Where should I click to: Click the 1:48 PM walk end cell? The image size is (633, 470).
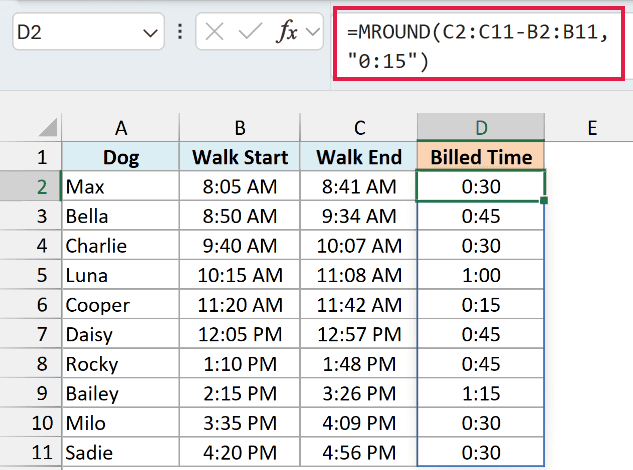(359, 363)
